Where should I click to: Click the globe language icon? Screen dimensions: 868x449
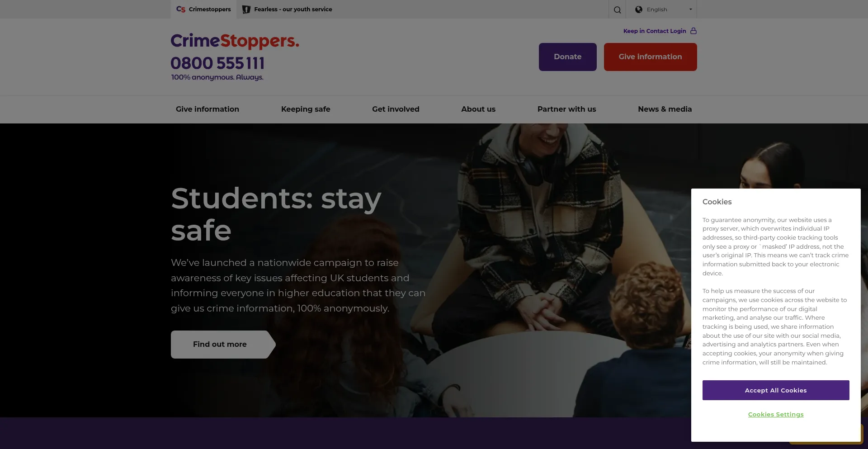pos(639,9)
